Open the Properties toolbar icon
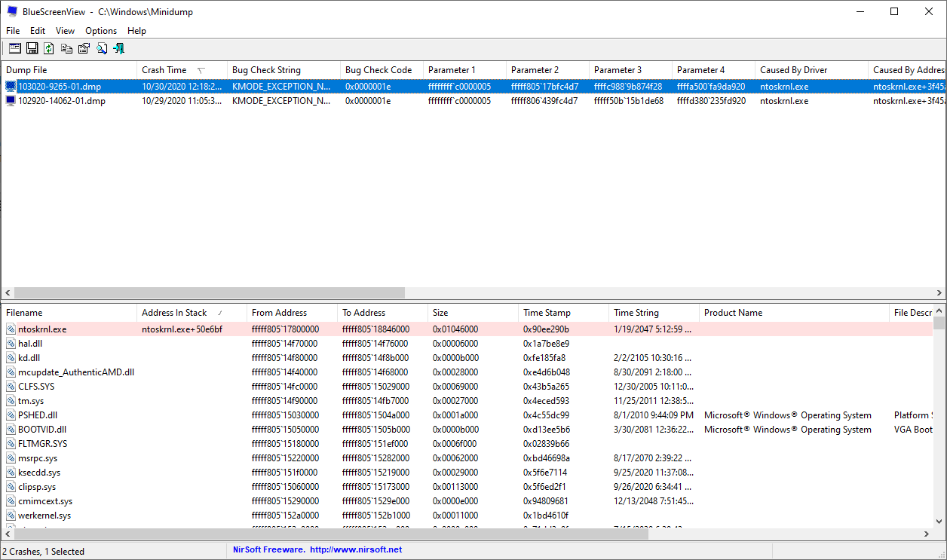947x560 pixels. coord(84,48)
